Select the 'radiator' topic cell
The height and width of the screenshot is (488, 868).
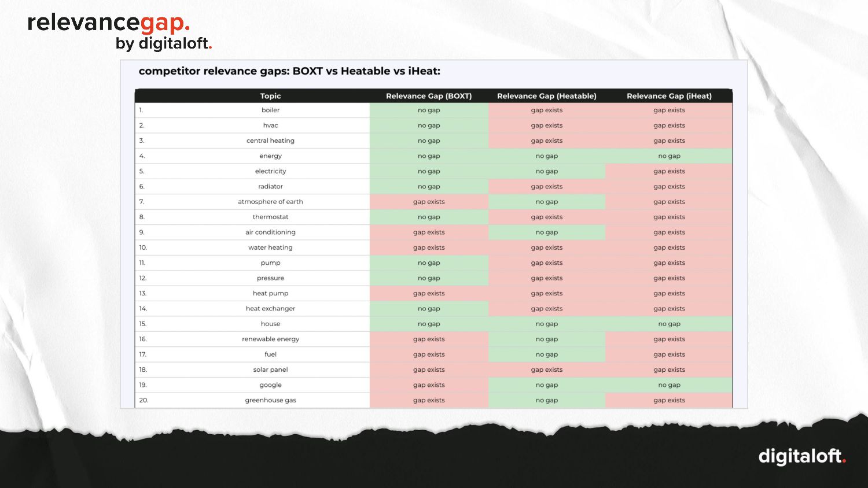270,187
